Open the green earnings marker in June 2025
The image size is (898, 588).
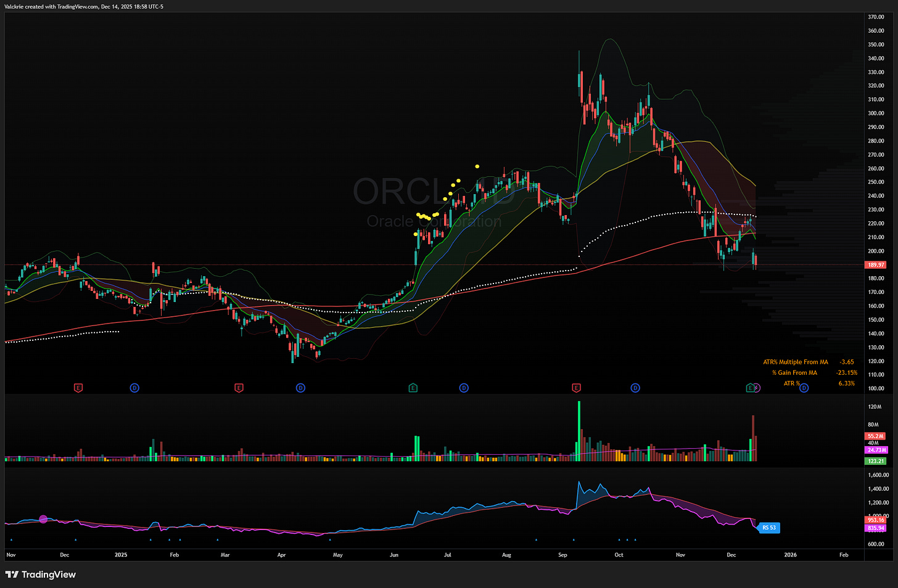click(x=413, y=388)
